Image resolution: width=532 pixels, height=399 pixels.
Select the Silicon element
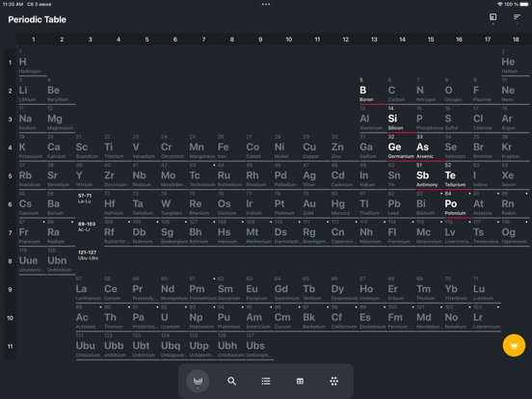tap(402, 120)
